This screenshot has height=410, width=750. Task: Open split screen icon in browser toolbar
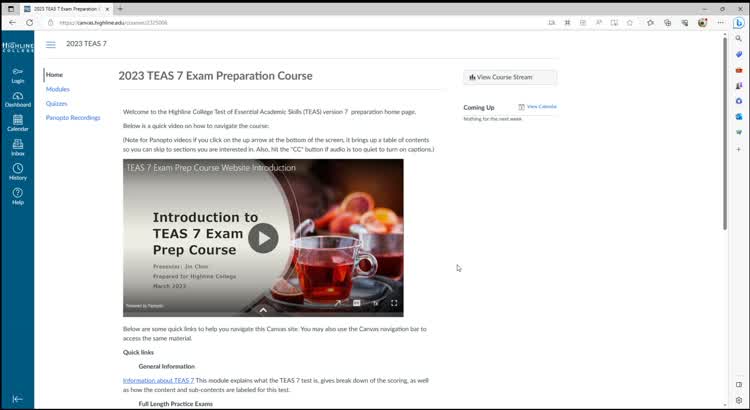point(614,22)
